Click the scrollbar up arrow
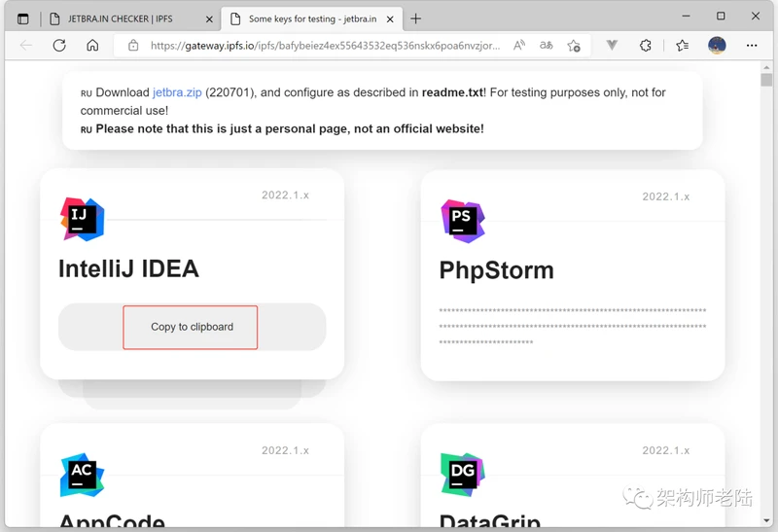This screenshot has height=532, width=778. point(766,67)
